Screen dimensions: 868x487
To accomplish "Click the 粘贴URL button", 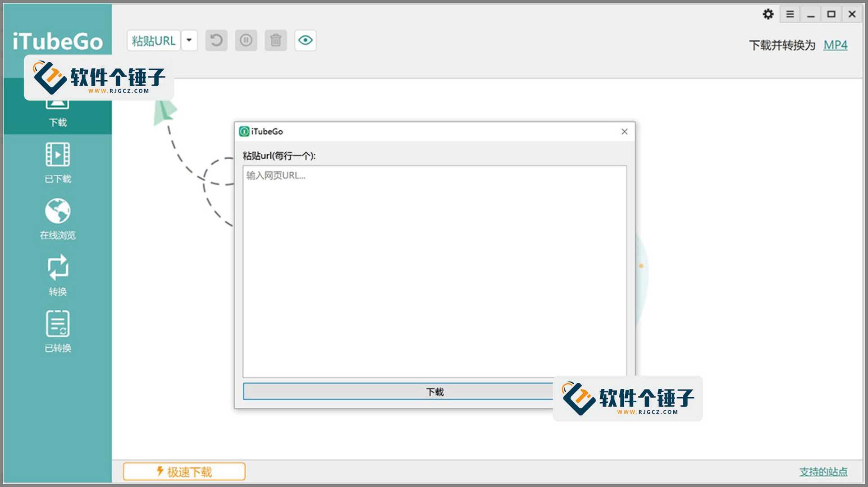I will pyautogui.click(x=154, y=41).
